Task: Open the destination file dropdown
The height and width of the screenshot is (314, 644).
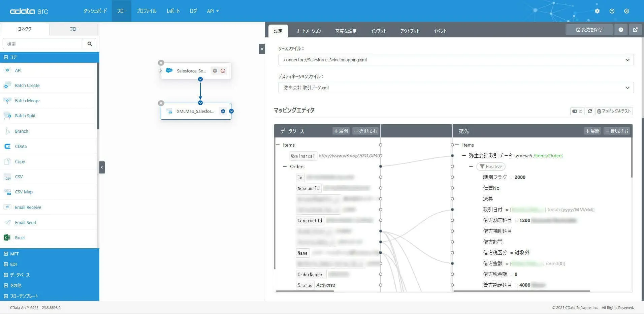Action: pos(456,88)
